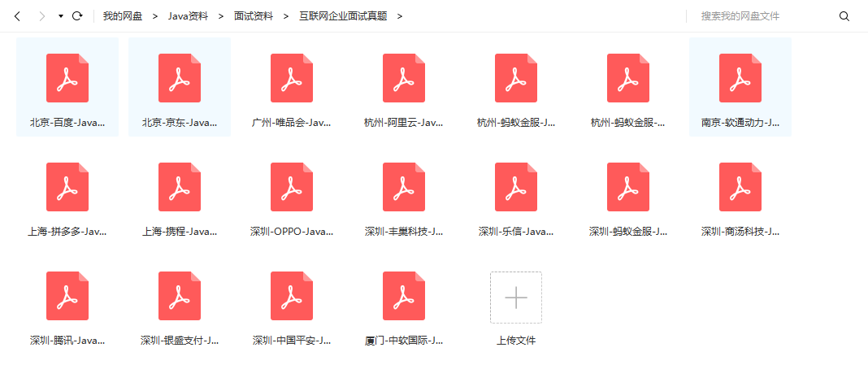Choose the 杭州-阿里云 PDF file icon
The image size is (868, 378).
coord(404,78)
